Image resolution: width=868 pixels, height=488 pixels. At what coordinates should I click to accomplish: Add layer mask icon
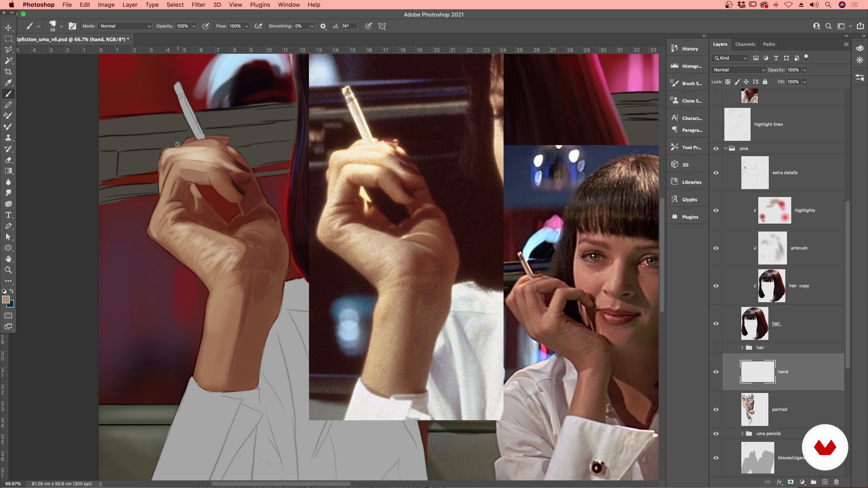click(791, 482)
